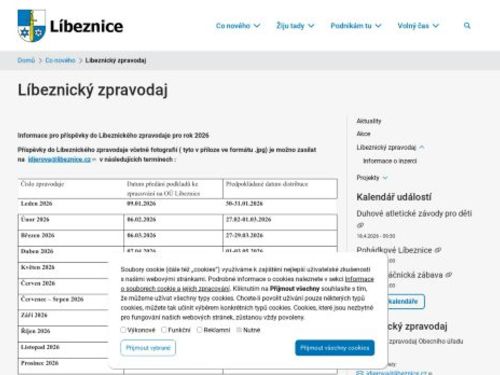This screenshot has height=375, width=500.
Task: Go to Domů breadcrumb
Action: pos(26,60)
